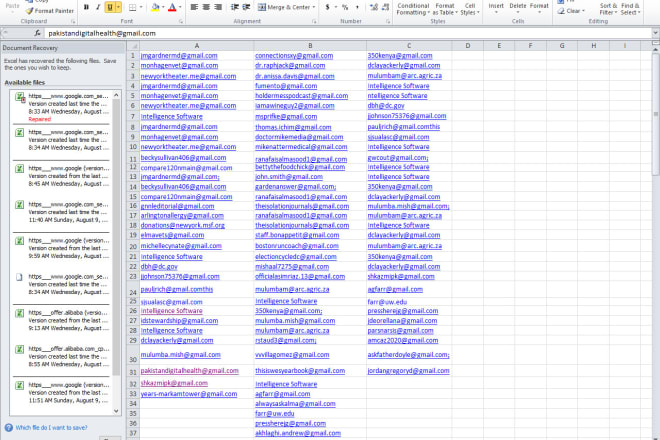Click the Insert Function fx icon

[x=37, y=33]
